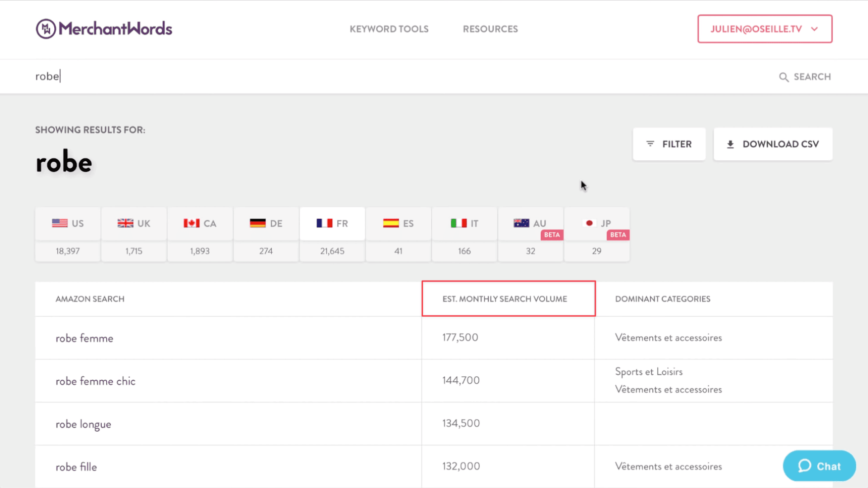The width and height of the screenshot is (868, 488).
Task: Open the RESOURCES menu
Action: pyautogui.click(x=490, y=28)
